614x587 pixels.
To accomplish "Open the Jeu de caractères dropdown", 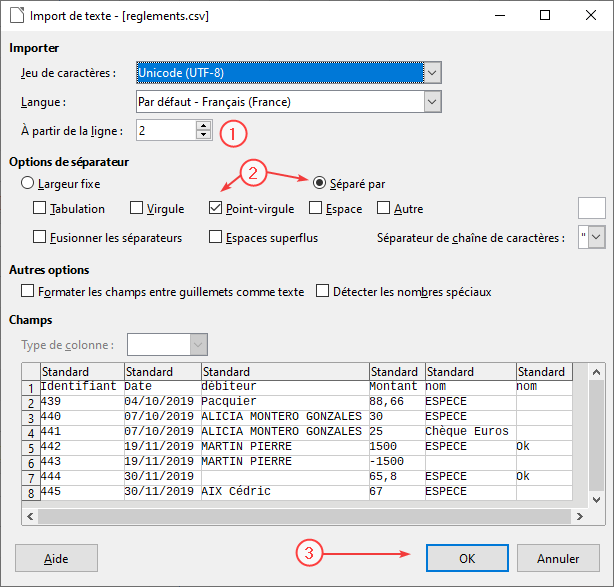I will pyautogui.click(x=432, y=73).
